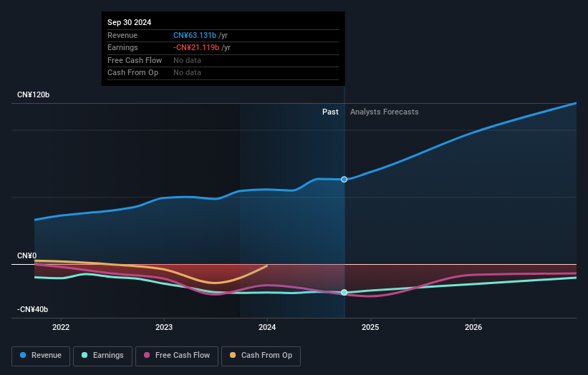Image resolution: width=588 pixels, height=375 pixels.
Task: Click the 2023 x-axis label
Action: point(164,327)
